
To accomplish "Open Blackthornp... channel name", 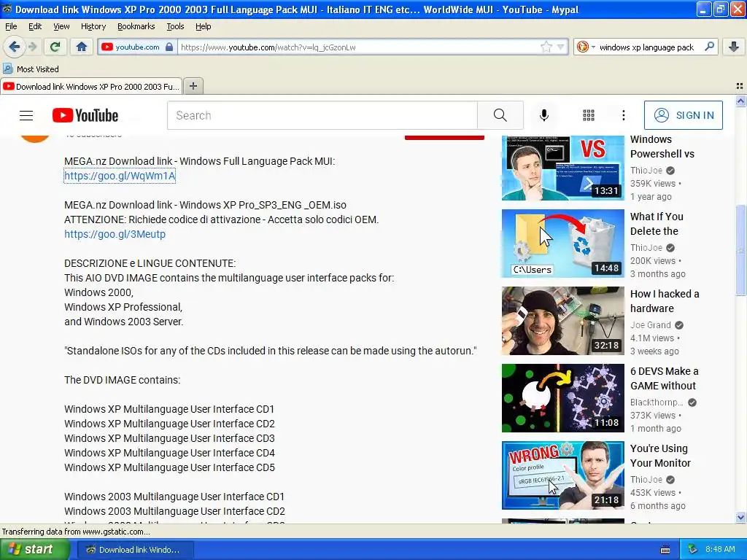I will point(657,402).
